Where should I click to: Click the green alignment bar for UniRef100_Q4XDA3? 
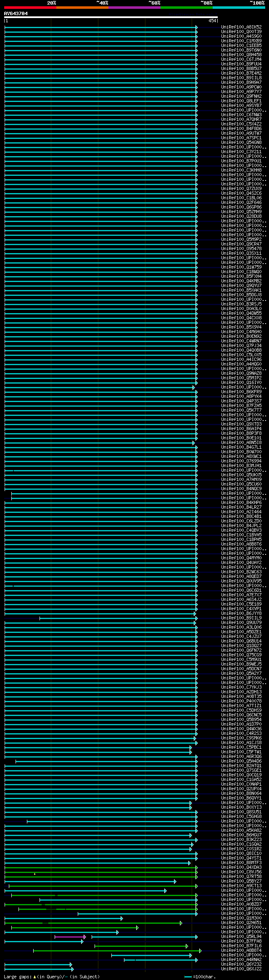coord(100,868)
